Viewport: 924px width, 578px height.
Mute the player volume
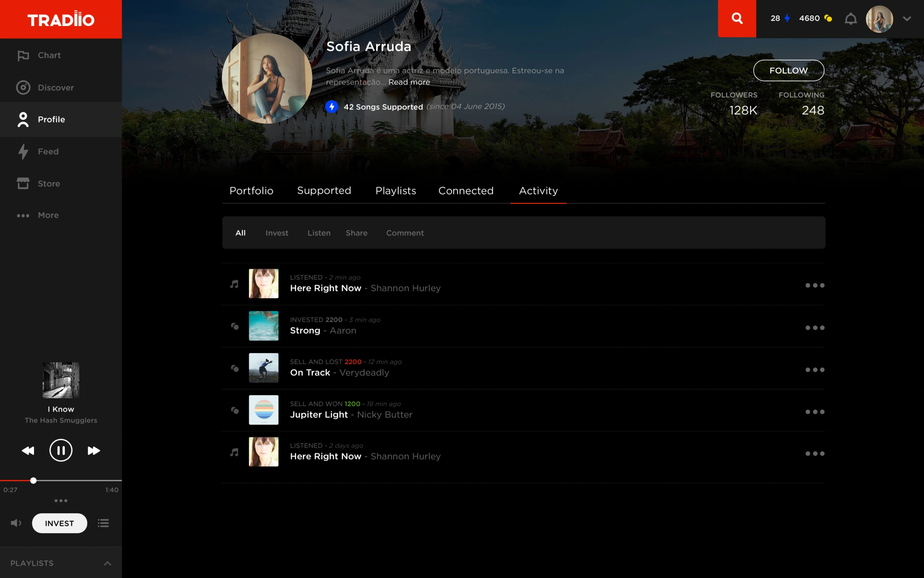(16, 523)
